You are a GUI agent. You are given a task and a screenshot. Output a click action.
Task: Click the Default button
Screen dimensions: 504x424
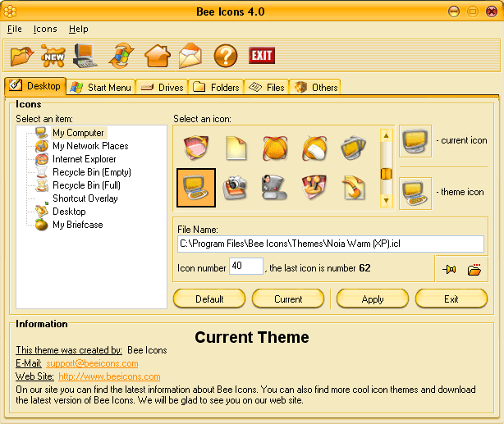(x=209, y=299)
